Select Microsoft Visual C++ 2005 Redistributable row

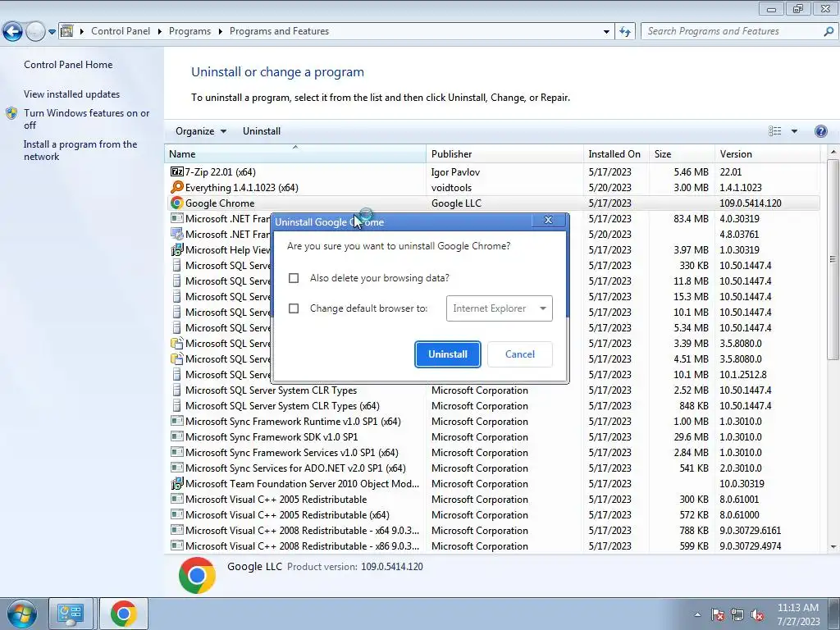click(x=492, y=500)
